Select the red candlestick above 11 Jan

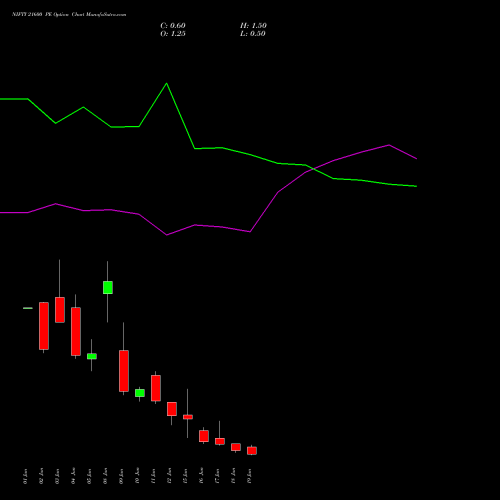(x=156, y=388)
